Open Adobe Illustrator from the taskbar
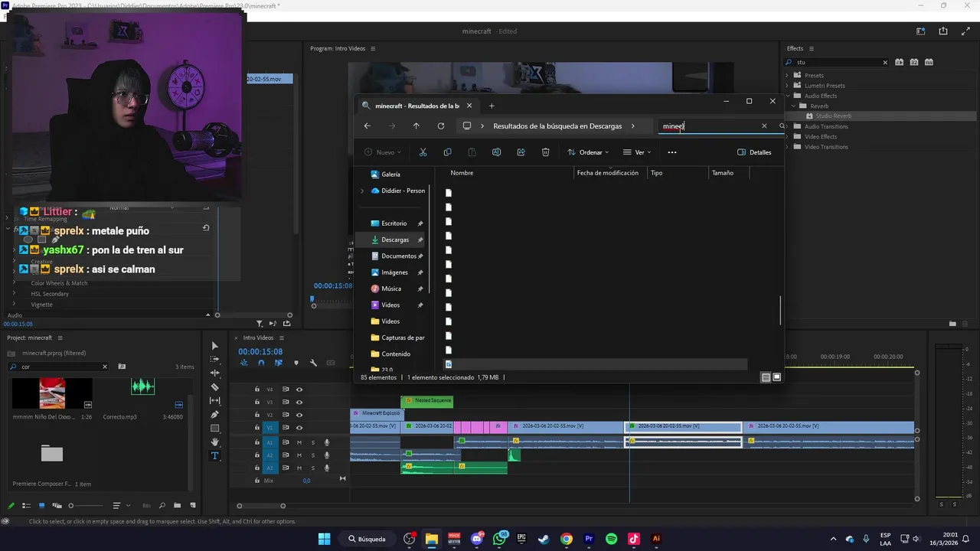980x551 pixels. coord(656,539)
